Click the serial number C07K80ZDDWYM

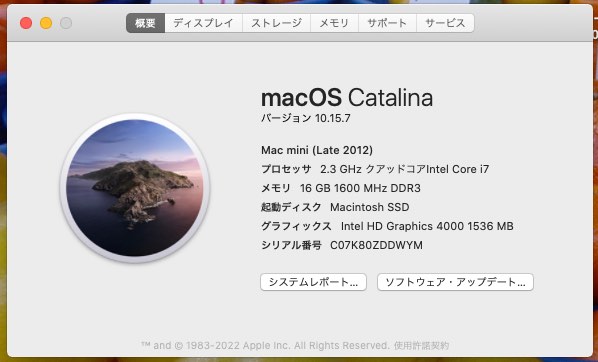[x=376, y=245]
